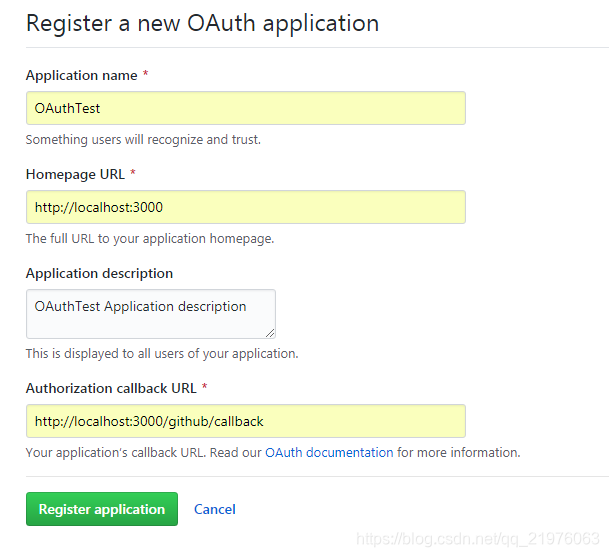Click the Application description label

(x=99, y=273)
